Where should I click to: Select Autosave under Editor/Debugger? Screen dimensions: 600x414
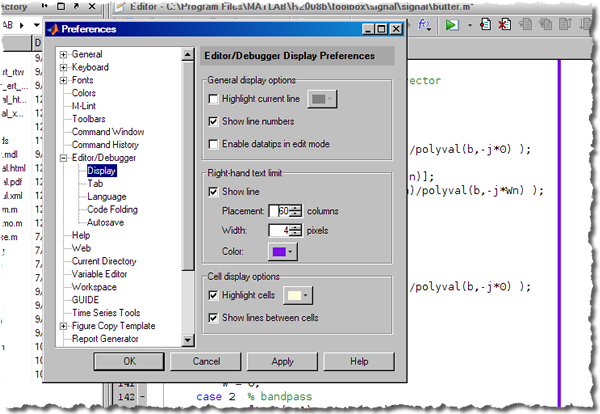(107, 223)
